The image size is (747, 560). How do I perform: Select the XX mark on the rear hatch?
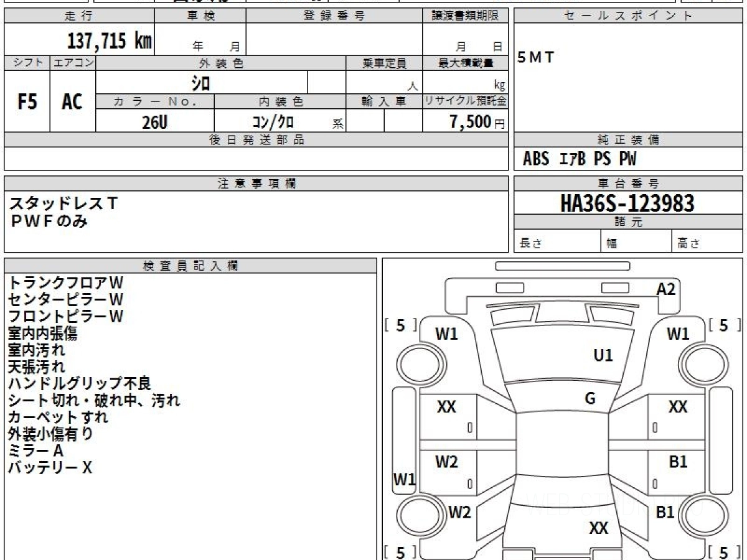click(x=598, y=528)
